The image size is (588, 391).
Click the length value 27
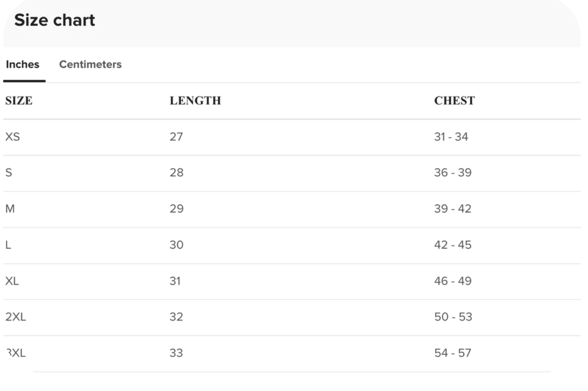coord(176,137)
